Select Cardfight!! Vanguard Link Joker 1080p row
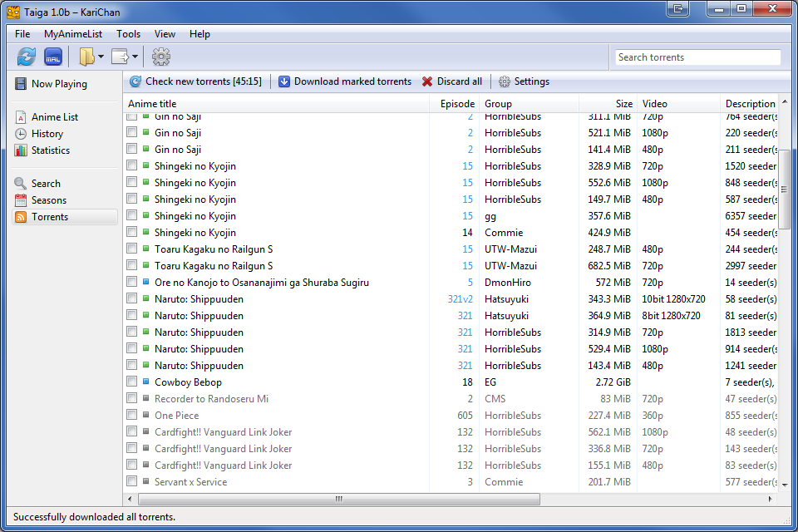Screen dimensions: 798x532 pos(451,432)
